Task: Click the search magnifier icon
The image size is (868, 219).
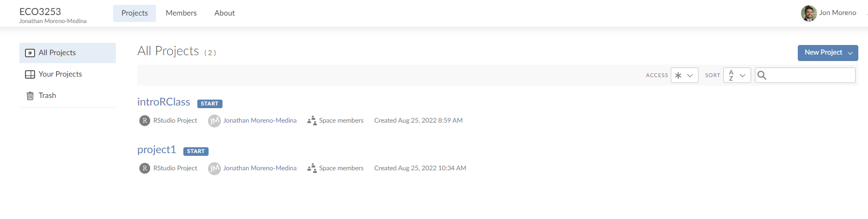Action: pos(762,75)
